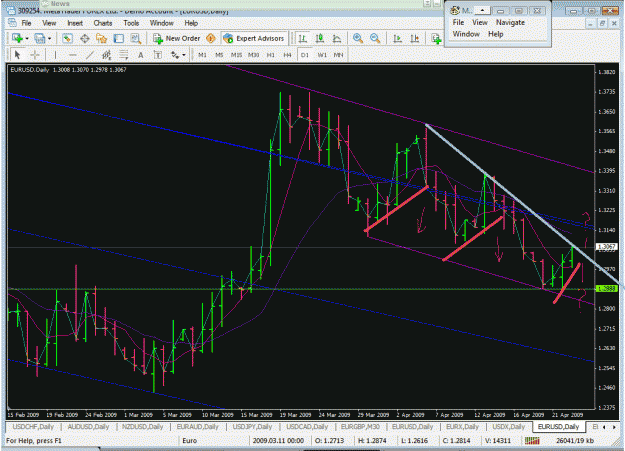Click the New Order button

pyautogui.click(x=177, y=38)
